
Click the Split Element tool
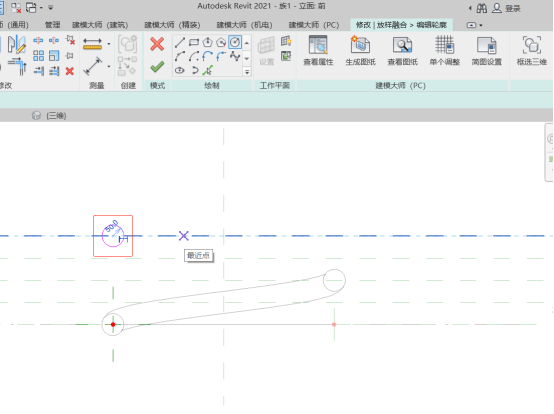(x=38, y=41)
